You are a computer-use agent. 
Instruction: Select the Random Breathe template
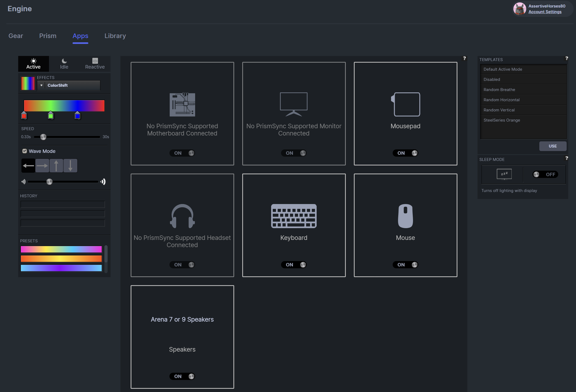pos(524,90)
